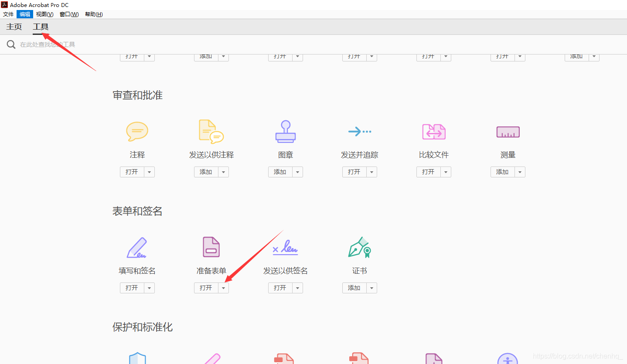Viewport: 627px width, 364px height.
Task: Select the 证书 certificate pen icon
Action: 360,247
